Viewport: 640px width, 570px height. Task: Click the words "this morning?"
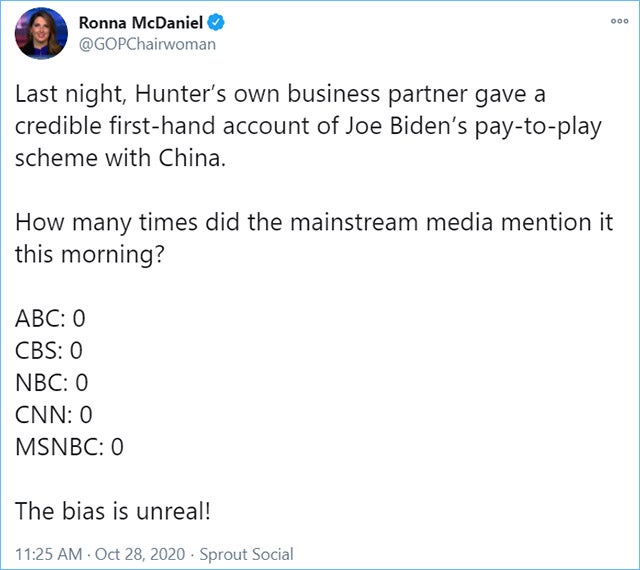coord(81,255)
